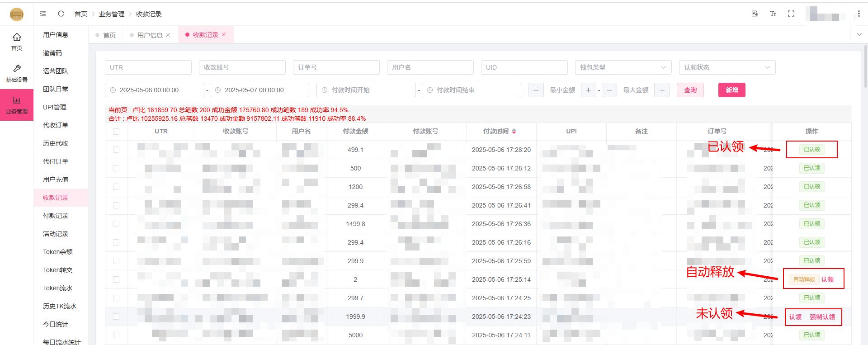Close the 用户信息 tab
This screenshot has width=868, height=345.
coord(168,35)
